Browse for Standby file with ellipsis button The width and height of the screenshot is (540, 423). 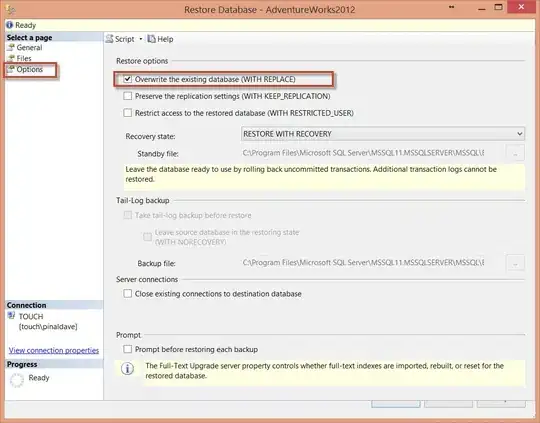click(515, 153)
